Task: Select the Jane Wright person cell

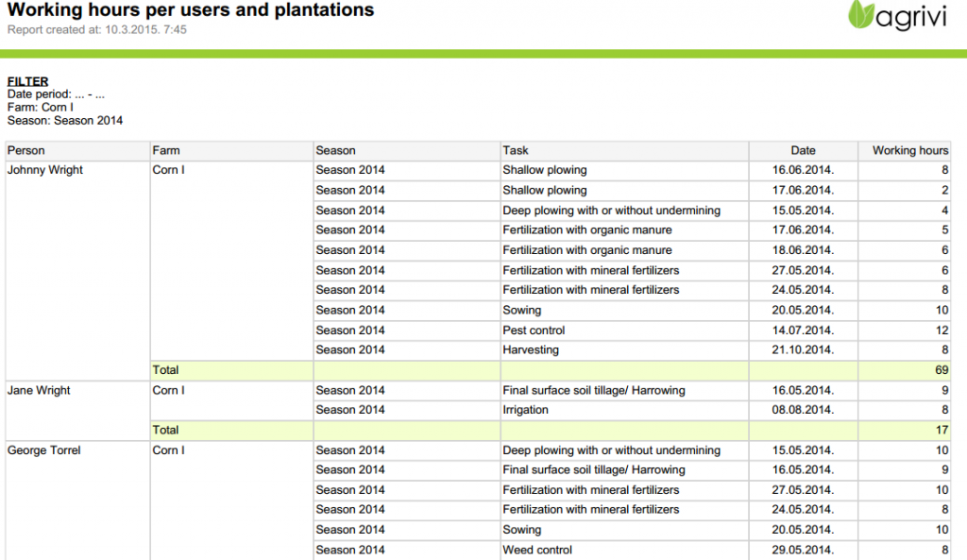Action: (39, 390)
